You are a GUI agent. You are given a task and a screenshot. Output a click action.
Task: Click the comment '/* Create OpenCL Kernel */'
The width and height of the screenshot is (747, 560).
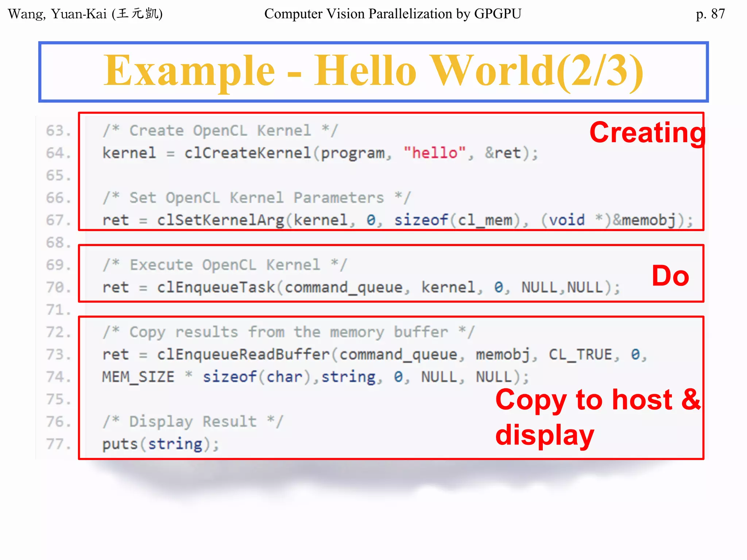click(220, 131)
